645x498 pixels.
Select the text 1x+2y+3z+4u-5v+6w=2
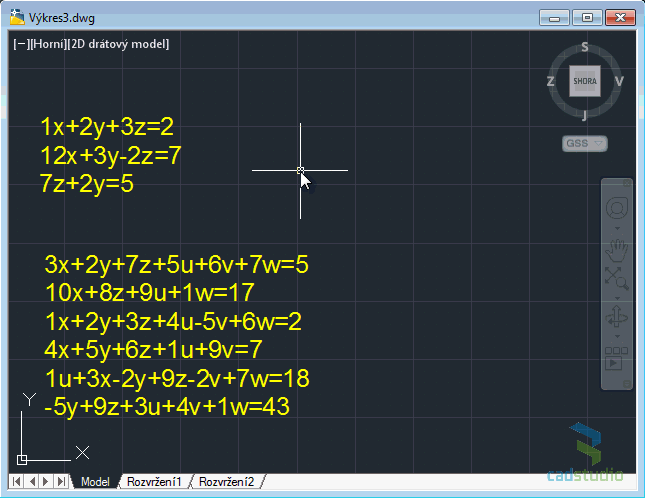pyautogui.click(x=173, y=321)
